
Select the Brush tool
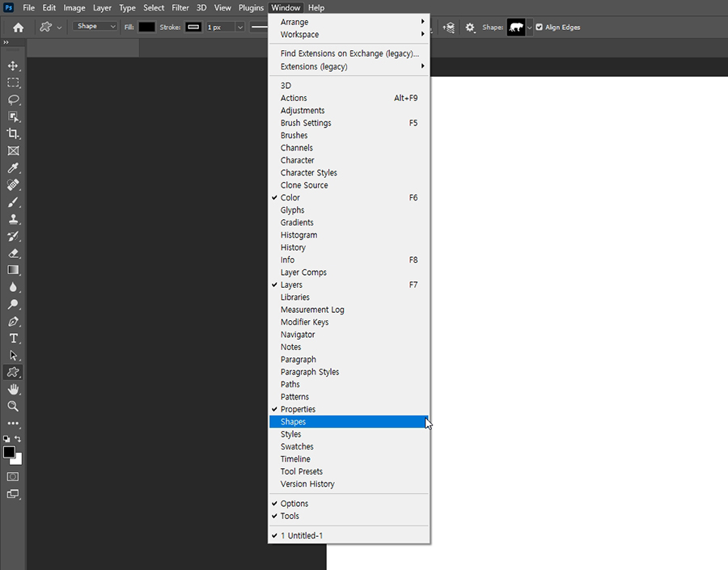pos(13,202)
